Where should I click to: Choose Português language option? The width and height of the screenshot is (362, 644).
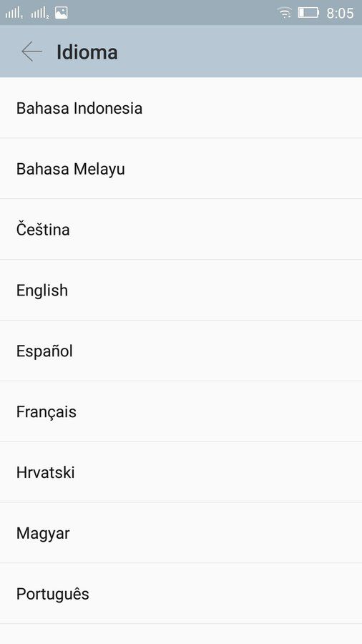click(181, 594)
